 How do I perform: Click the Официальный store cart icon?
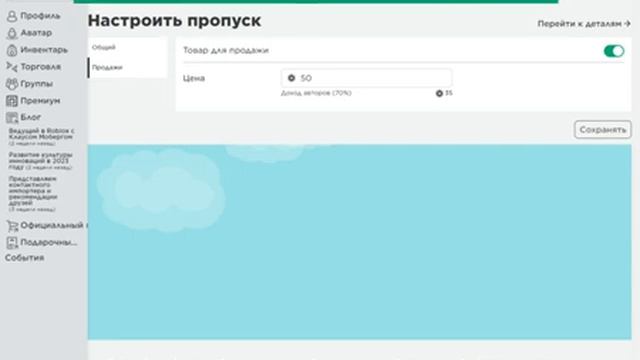click(12, 226)
